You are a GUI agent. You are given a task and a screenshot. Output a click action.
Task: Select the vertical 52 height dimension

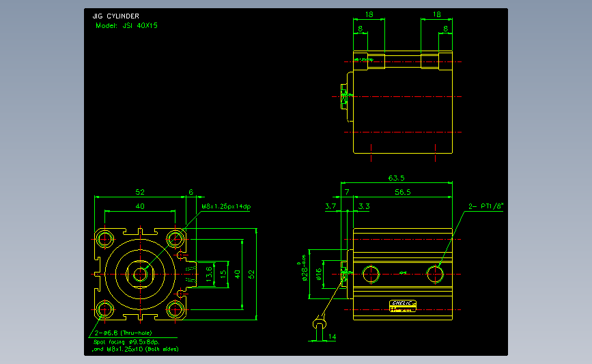(x=252, y=275)
